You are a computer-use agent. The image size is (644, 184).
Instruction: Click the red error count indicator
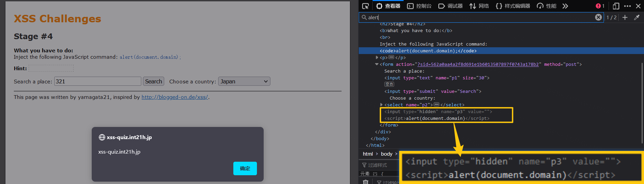(x=600, y=6)
